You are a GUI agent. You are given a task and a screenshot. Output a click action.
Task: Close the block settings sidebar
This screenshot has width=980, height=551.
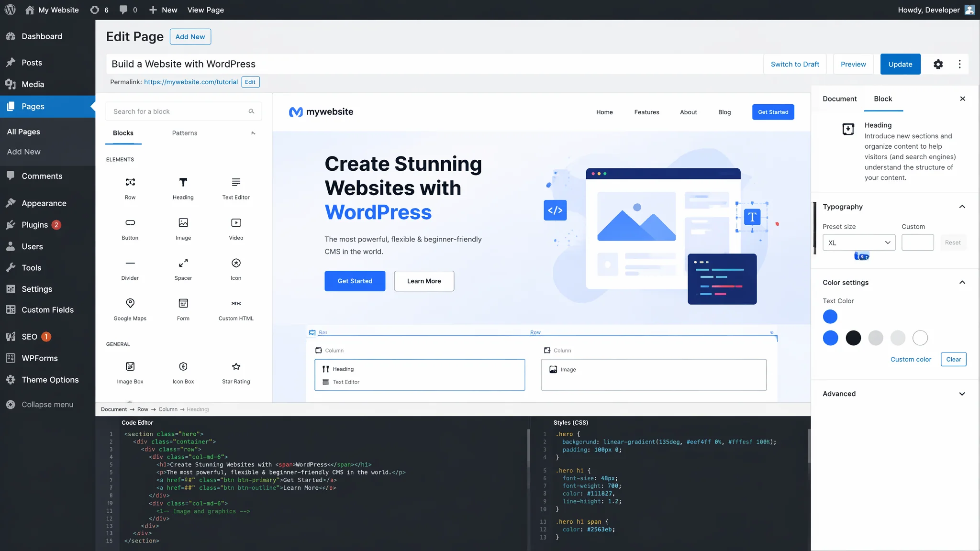(962, 99)
